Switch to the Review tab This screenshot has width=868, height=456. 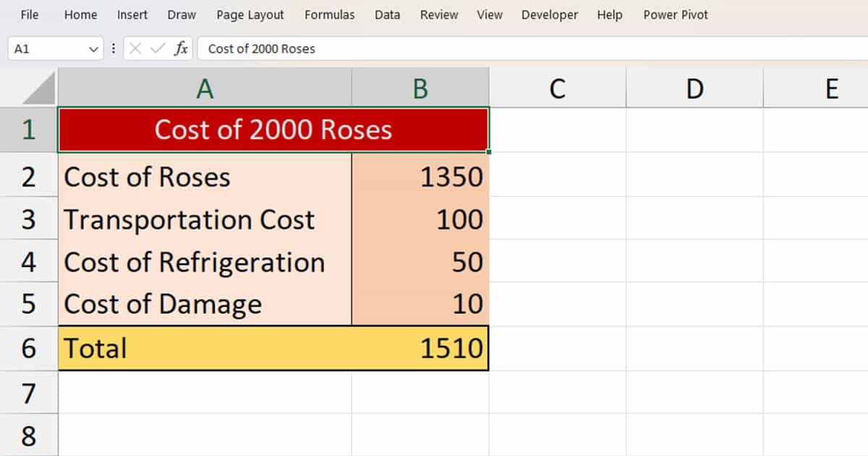pyautogui.click(x=438, y=14)
